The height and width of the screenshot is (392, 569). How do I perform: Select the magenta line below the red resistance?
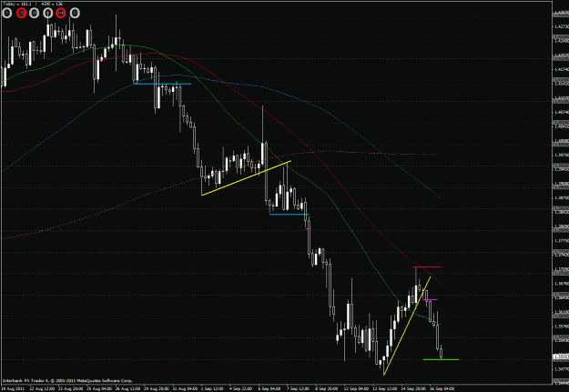tap(431, 299)
